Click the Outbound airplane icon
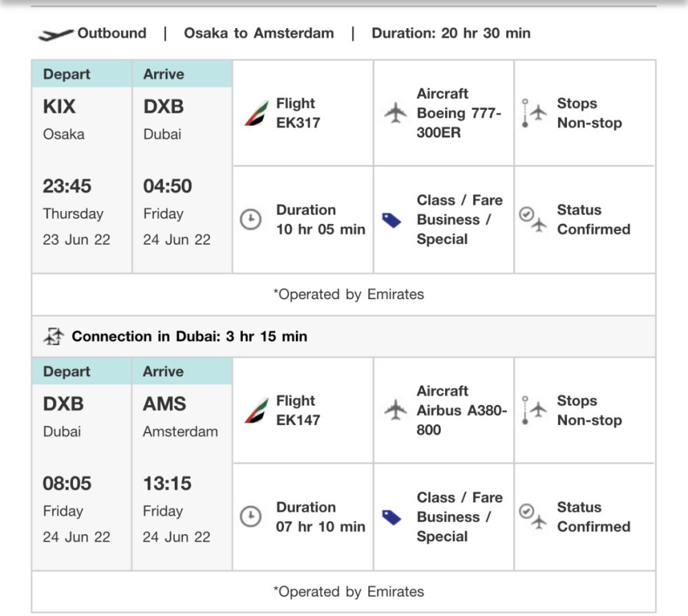The width and height of the screenshot is (688, 616). pos(55,34)
